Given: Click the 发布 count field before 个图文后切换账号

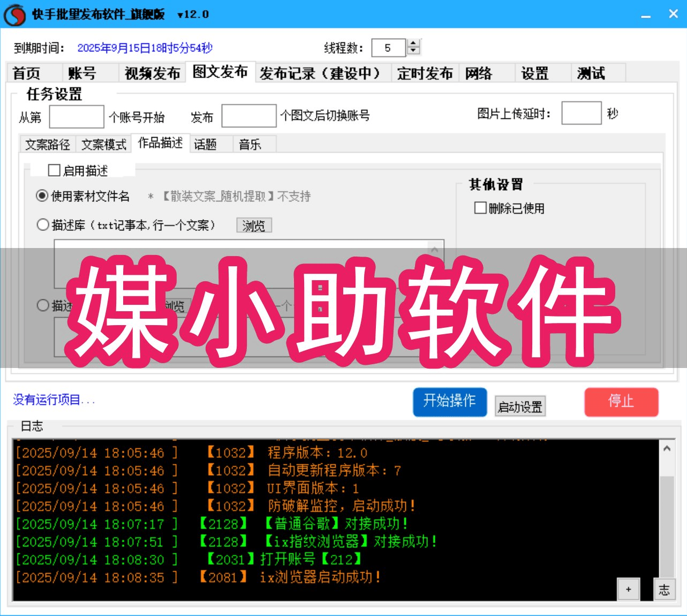Looking at the screenshot, I should (x=249, y=116).
